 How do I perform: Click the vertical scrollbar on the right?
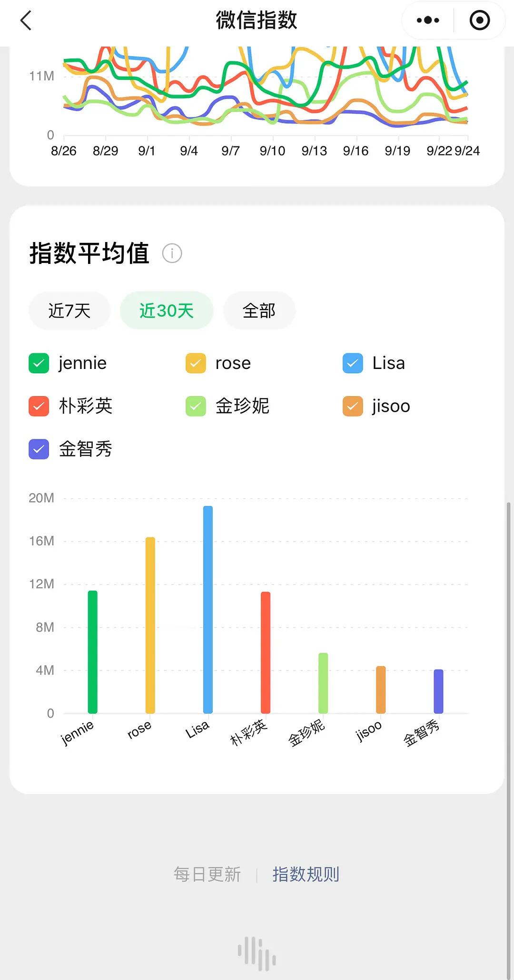(508, 740)
